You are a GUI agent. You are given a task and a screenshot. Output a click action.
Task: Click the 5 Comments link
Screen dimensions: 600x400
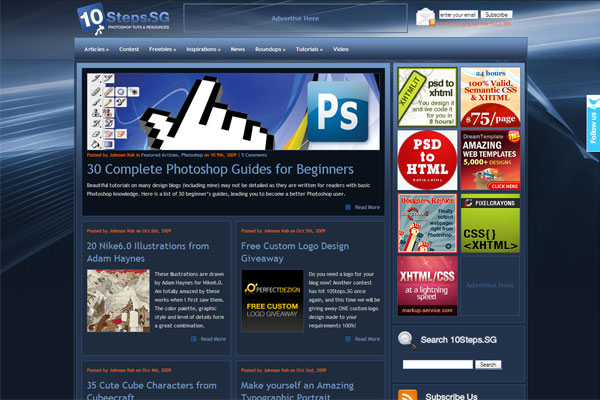[254, 155]
